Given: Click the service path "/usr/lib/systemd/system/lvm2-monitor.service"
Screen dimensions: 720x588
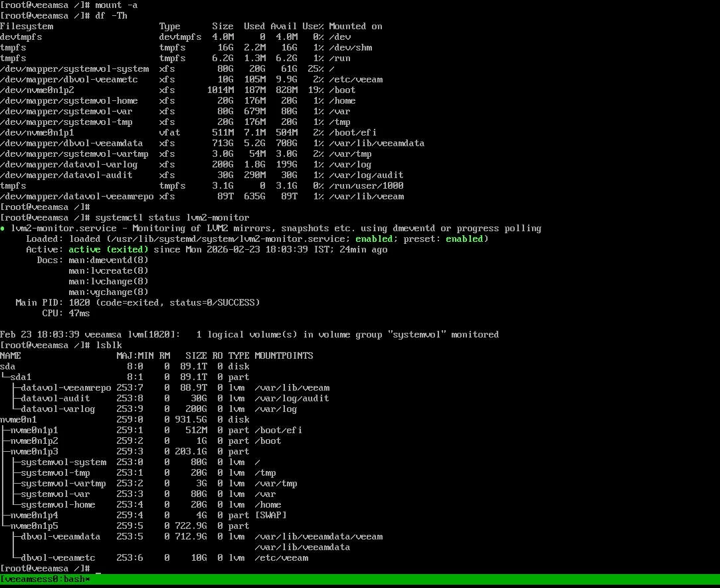Looking at the screenshot, I should (x=228, y=239).
